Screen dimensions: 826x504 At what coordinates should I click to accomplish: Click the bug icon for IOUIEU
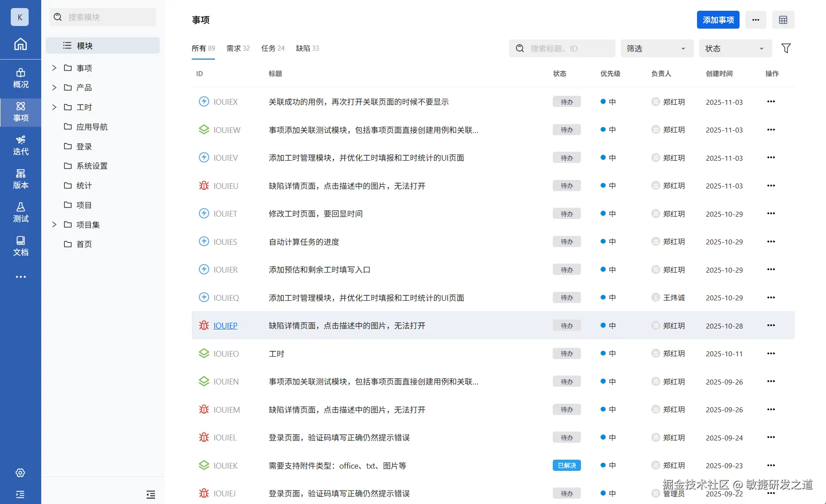pyautogui.click(x=204, y=186)
